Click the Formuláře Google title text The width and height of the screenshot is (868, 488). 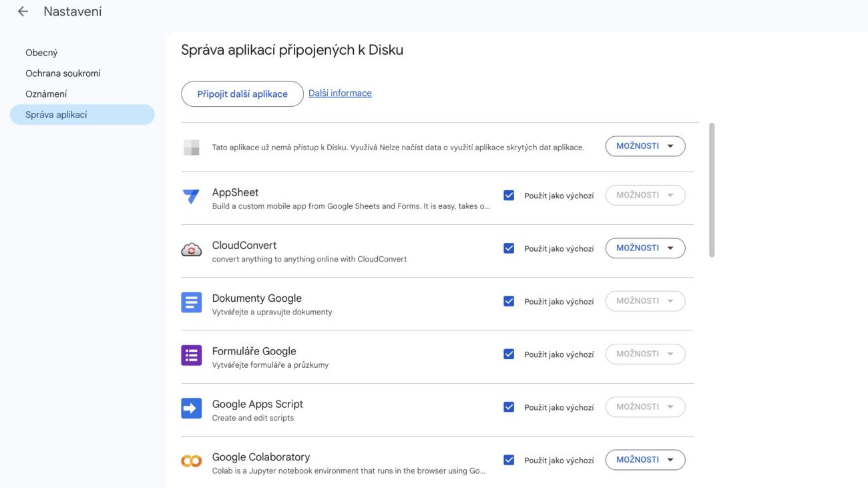tap(254, 350)
